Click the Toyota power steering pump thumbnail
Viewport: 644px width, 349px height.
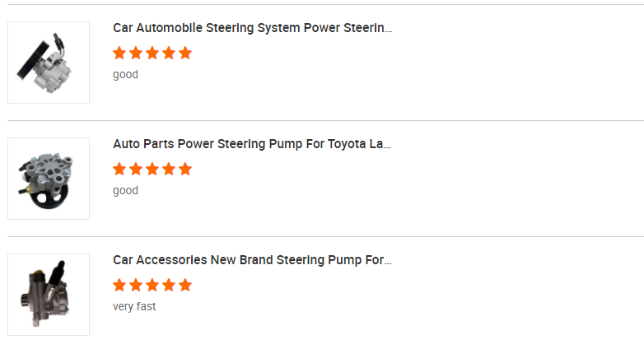[x=49, y=179]
